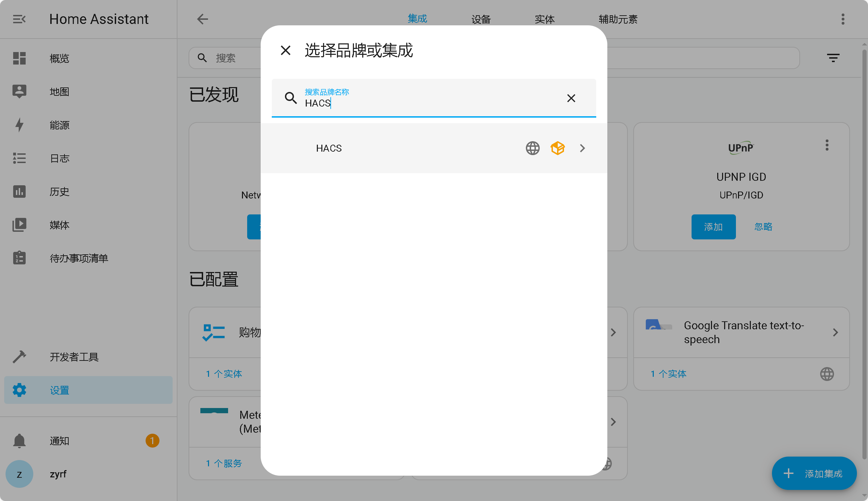
Task: Open zyrf user profile
Action: tap(88, 474)
